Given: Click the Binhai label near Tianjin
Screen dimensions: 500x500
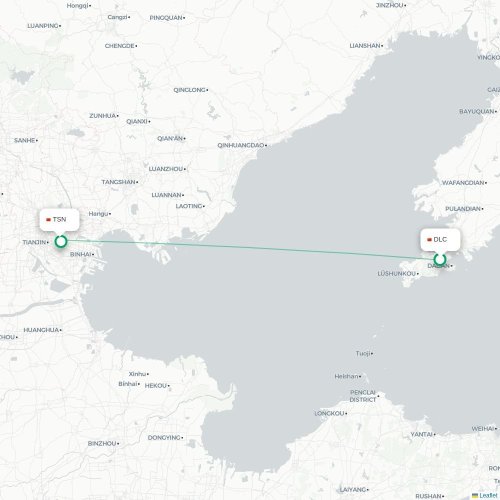Looking at the screenshot, I should pyautogui.click(x=81, y=254).
